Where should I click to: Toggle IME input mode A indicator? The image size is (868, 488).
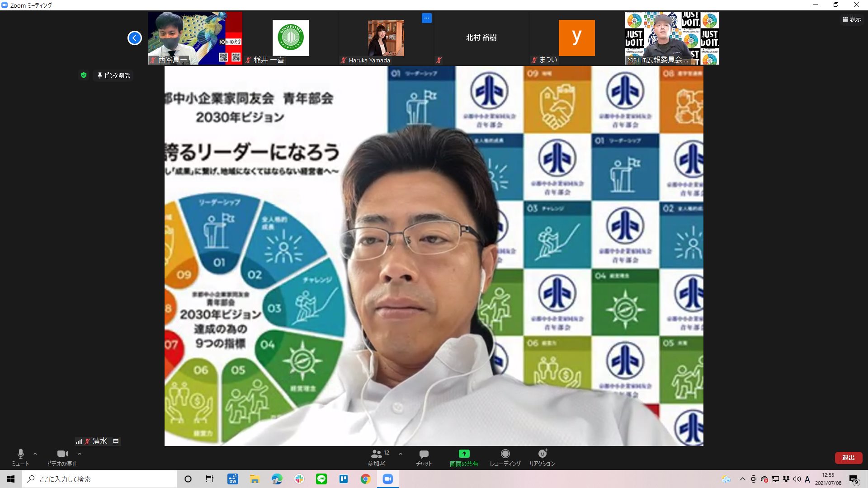click(x=807, y=479)
